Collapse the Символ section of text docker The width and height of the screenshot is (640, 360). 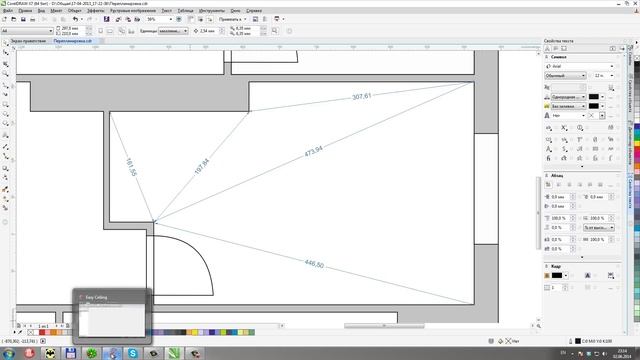(547, 57)
